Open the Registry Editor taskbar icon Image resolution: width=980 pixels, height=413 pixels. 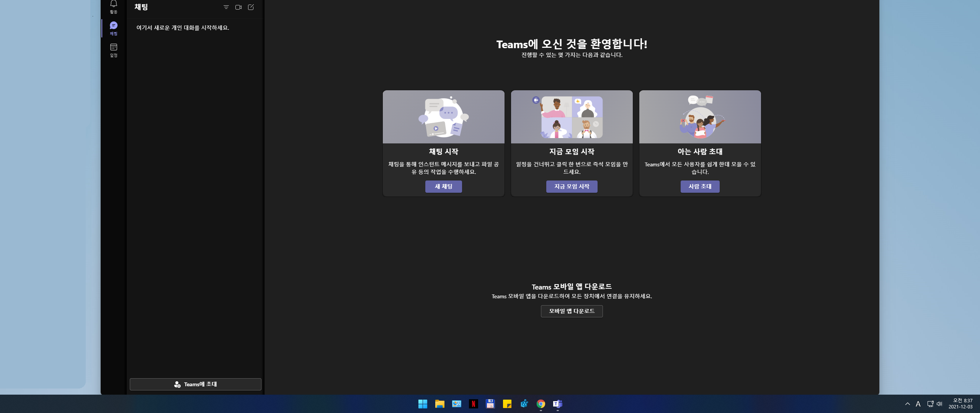pos(524,404)
